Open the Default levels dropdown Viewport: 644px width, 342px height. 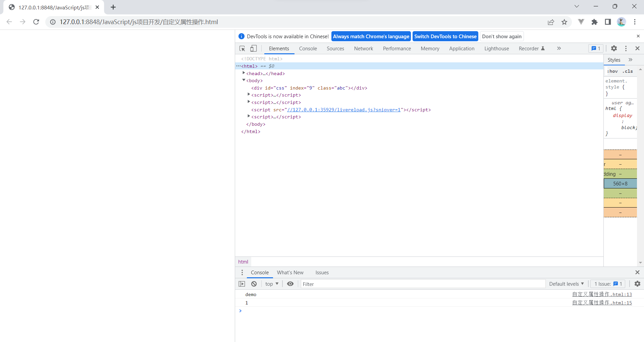tap(566, 284)
